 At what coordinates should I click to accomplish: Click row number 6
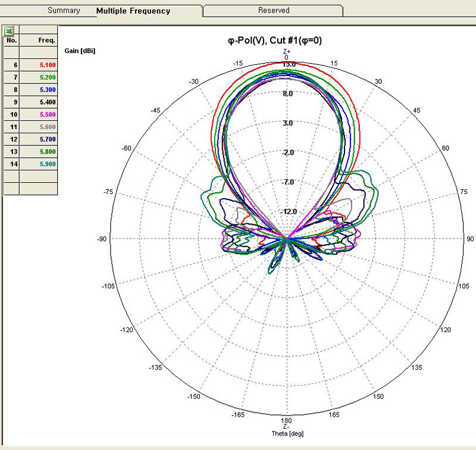pyautogui.click(x=11, y=65)
